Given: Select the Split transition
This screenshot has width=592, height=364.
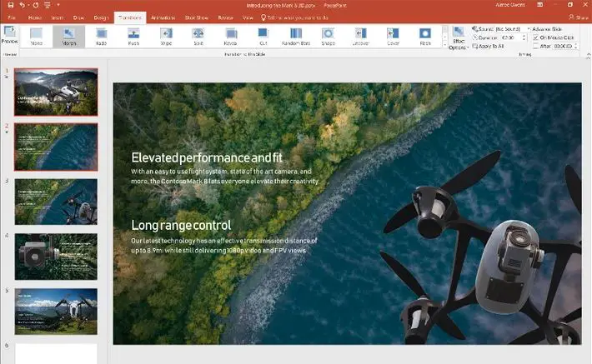Looking at the screenshot, I should tap(198, 37).
